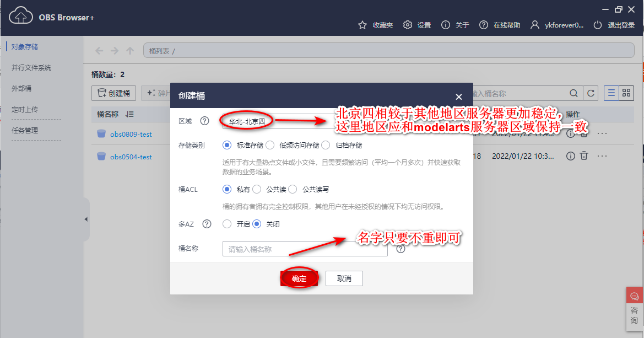Refresh the bucket list
The width and height of the screenshot is (644, 338).
coord(591,93)
